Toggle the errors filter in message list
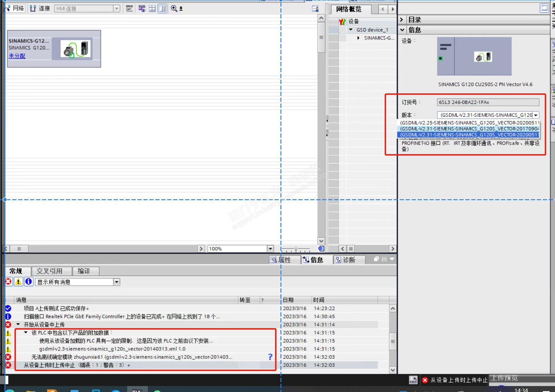Image resolution: width=555 pixels, height=392 pixels. pyautogui.click(x=9, y=282)
